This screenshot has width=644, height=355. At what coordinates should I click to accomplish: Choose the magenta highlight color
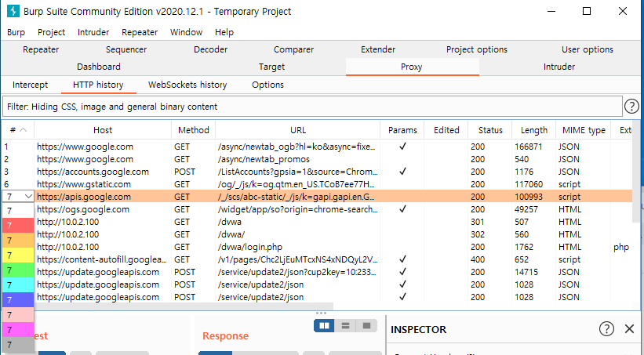pos(18,330)
